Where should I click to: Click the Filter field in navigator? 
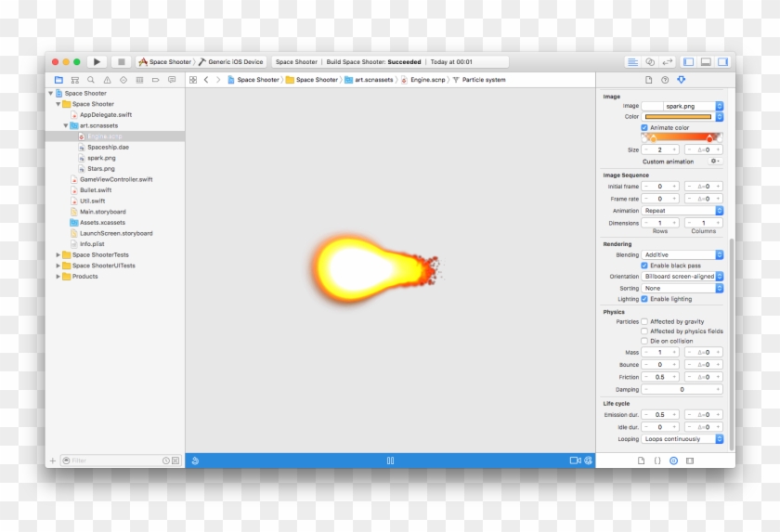click(113, 461)
